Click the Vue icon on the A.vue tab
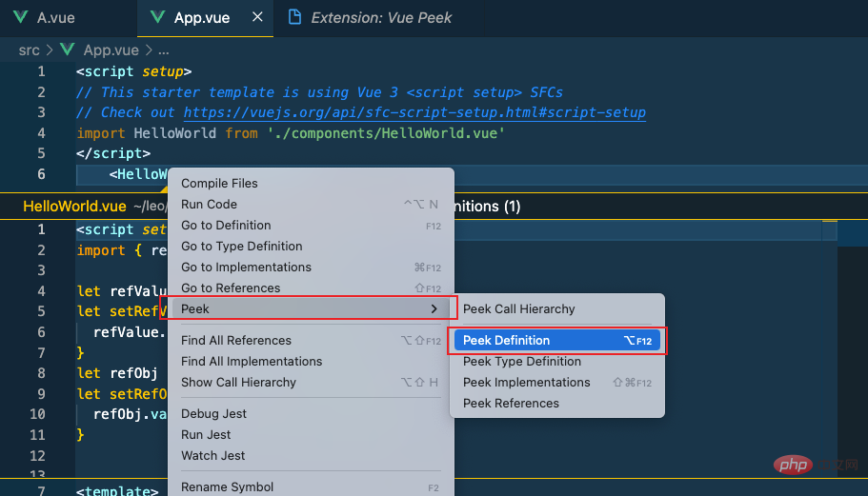This screenshot has height=496, width=868. tap(19, 18)
